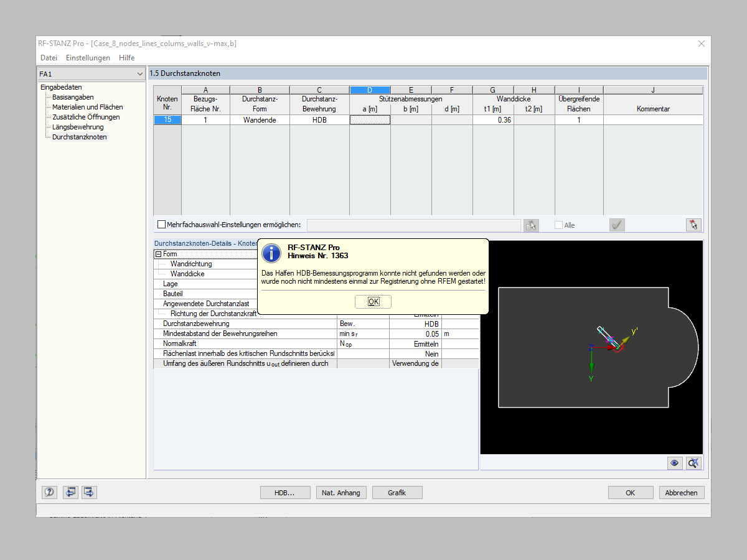Go to next table icon button

pos(89,492)
